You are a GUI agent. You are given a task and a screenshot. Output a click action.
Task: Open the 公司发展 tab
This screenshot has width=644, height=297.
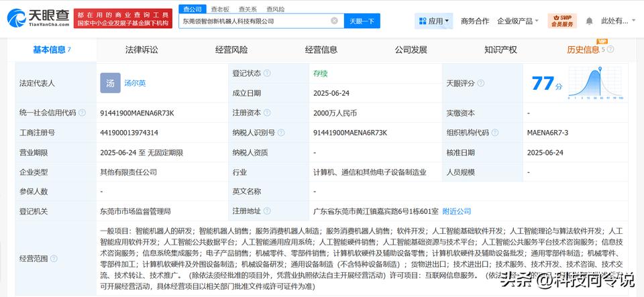pyautogui.click(x=411, y=50)
